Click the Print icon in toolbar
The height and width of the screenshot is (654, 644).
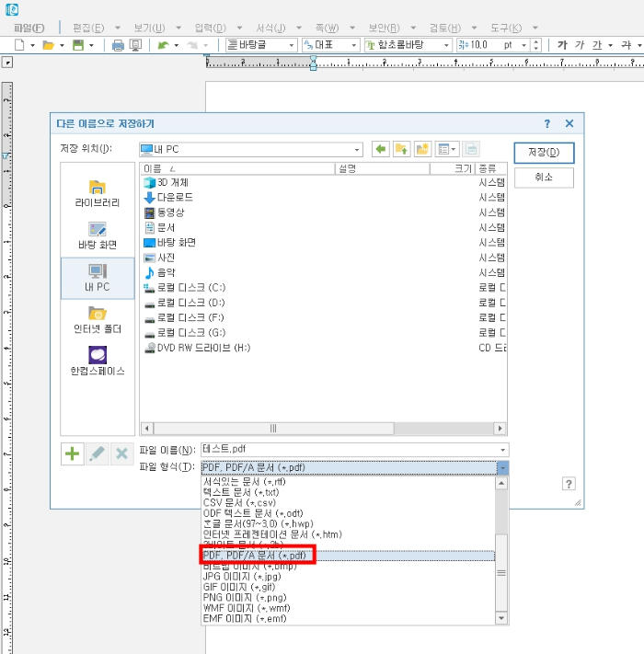[118, 45]
